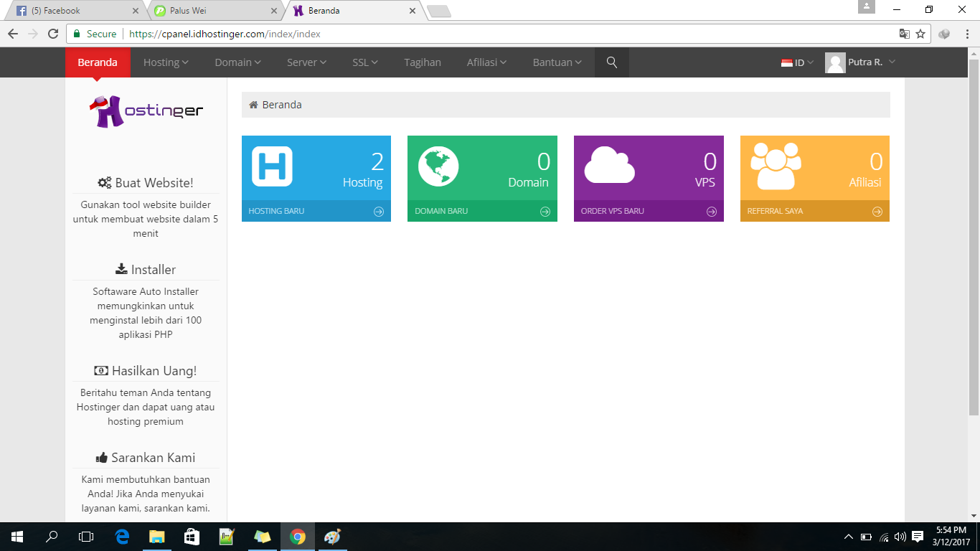Viewport: 980px width, 551px height.
Task: Click the volume icon in system tray
Action: click(900, 537)
